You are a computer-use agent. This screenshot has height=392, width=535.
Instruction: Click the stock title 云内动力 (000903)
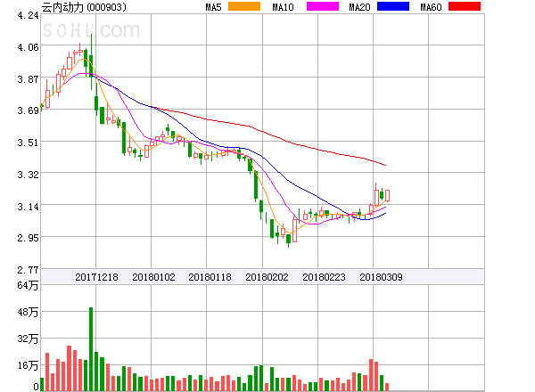click(x=84, y=7)
